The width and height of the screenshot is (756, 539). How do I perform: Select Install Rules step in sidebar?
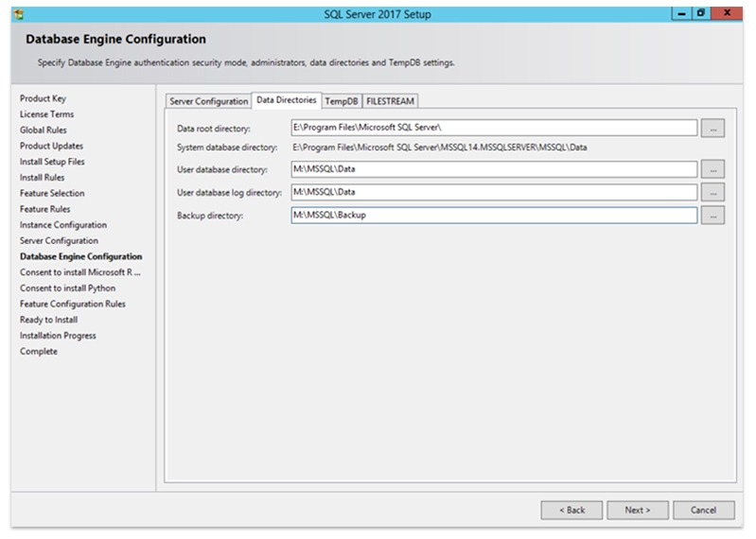click(42, 178)
